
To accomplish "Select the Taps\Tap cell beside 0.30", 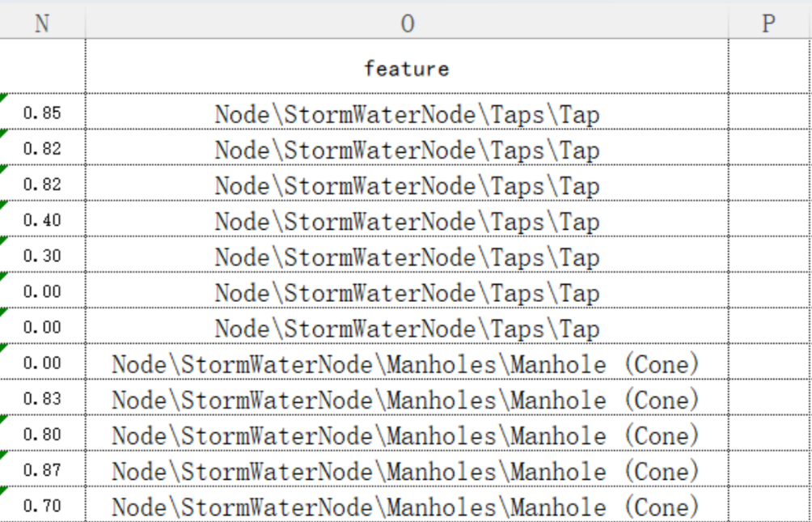I will [x=407, y=257].
